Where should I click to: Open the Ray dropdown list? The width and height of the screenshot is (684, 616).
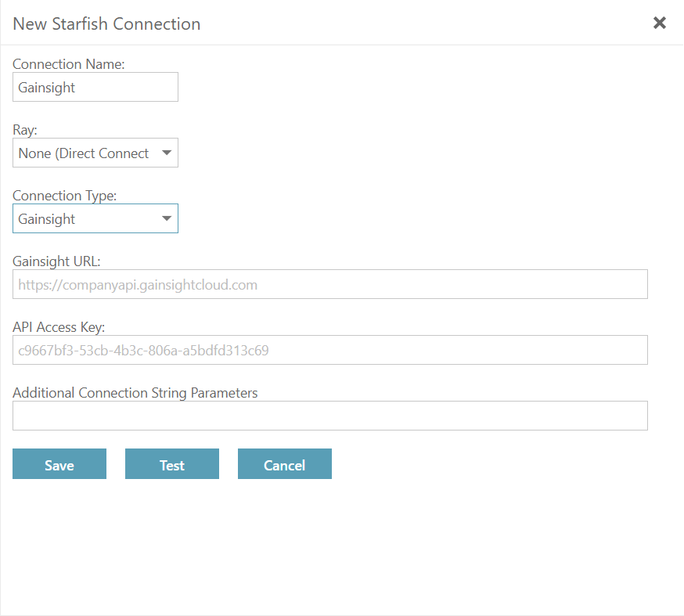95,153
